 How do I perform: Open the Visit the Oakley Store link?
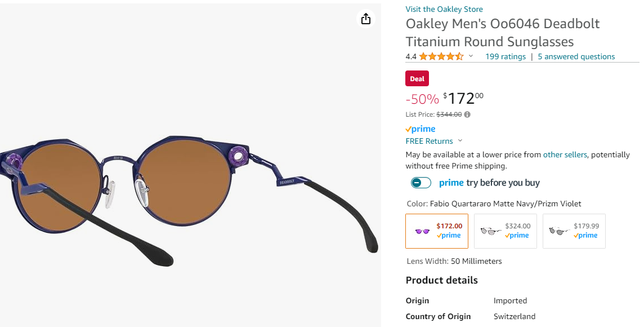coord(444,9)
